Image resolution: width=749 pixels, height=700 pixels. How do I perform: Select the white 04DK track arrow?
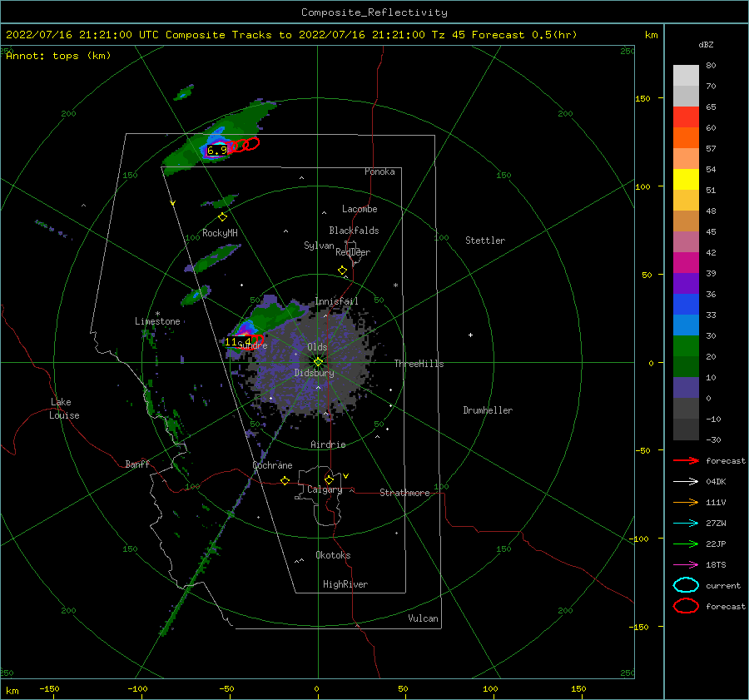(x=686, y=481)
